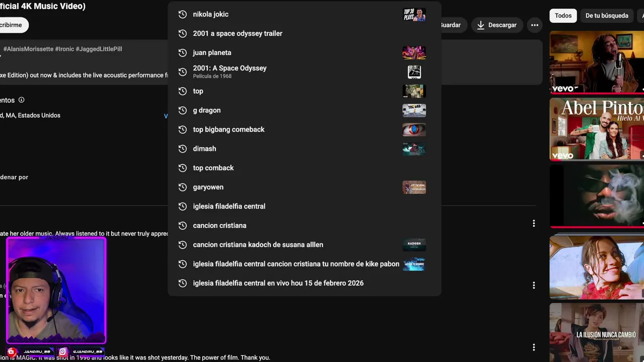The width and height of the screenshot is (644, 362).
Task: Switch to the 'Todos' filter chip
Action: pyautogui.click(x=563, y=16)
